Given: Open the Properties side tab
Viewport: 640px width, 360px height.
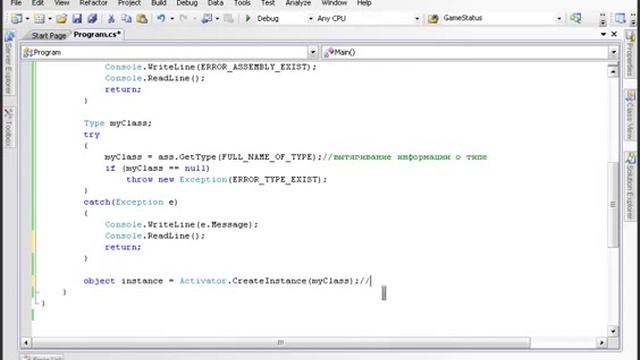Looking at the screenshot, I should (631, 54).
